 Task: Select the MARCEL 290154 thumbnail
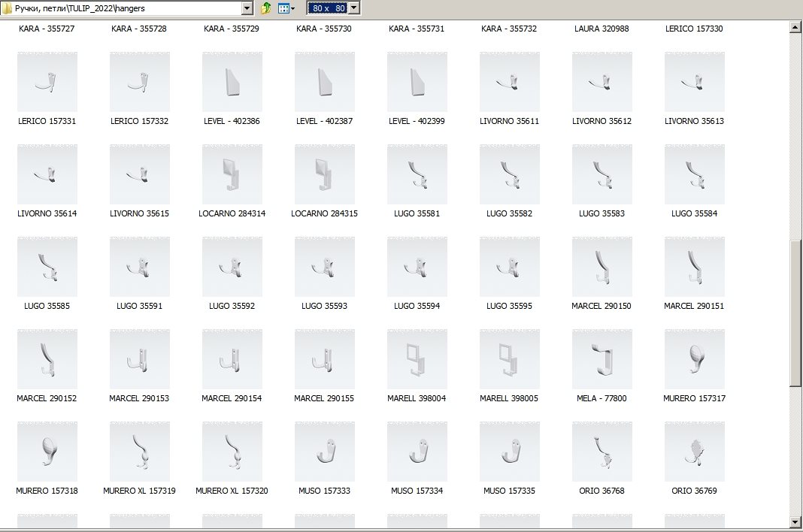(x=232, y=359)
